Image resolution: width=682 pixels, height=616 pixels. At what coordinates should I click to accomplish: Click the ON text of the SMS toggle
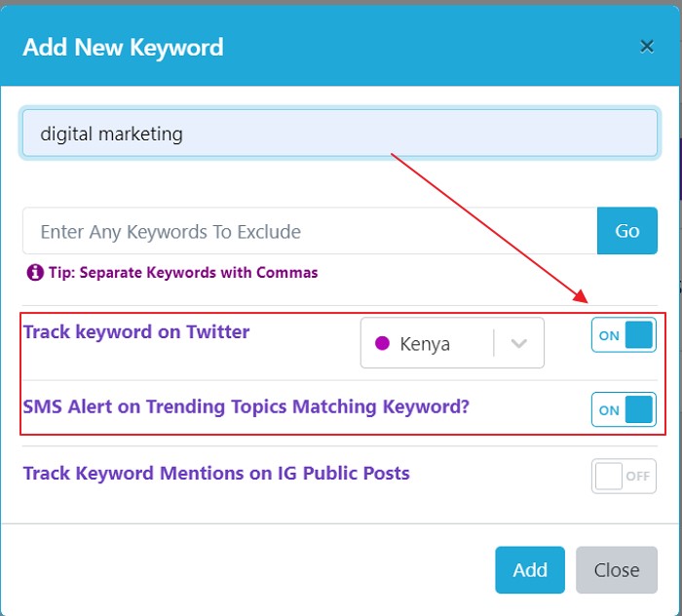coord(609,410)
